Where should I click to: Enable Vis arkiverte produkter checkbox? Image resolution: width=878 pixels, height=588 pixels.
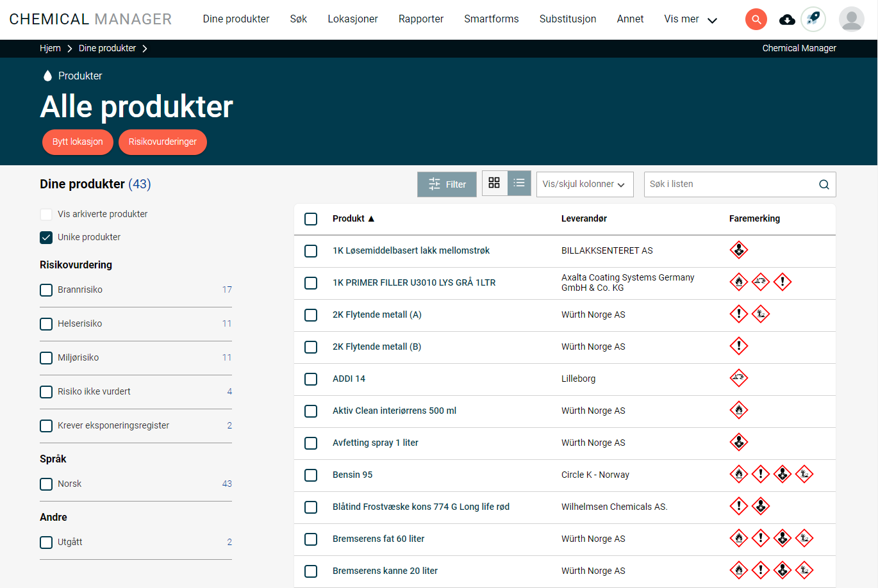[x=46, y=215]
